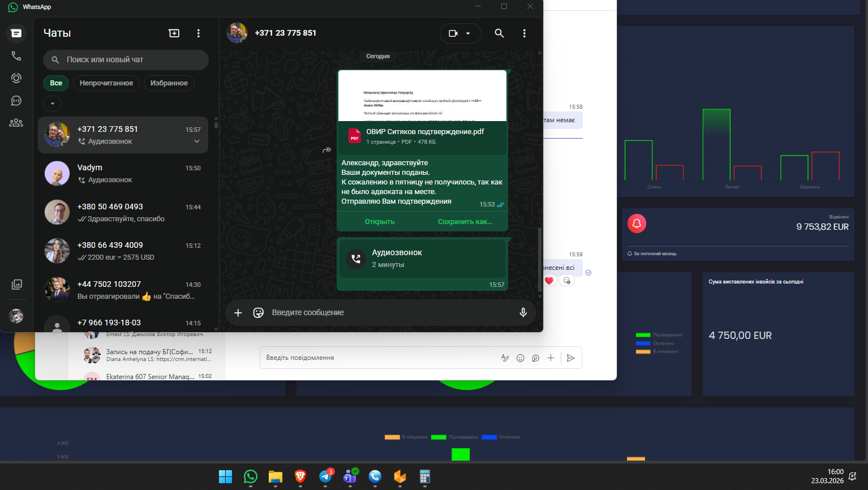Click the 4 750,00 EUR invoice sum
868x490 pixels.
pyautogui.click(x=741, y=336)
